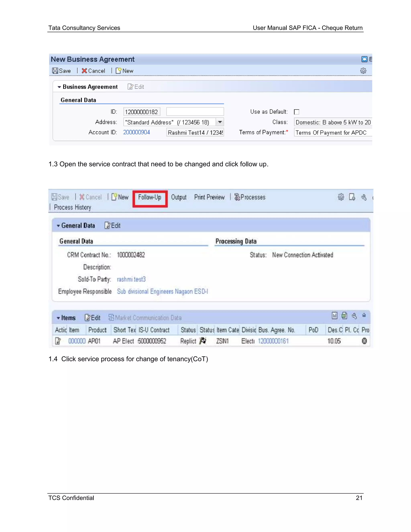Open Bus. Agree. No. 12000000161 link
The height and width of the screenshot is (532, 411).
(x=273, y=341)
